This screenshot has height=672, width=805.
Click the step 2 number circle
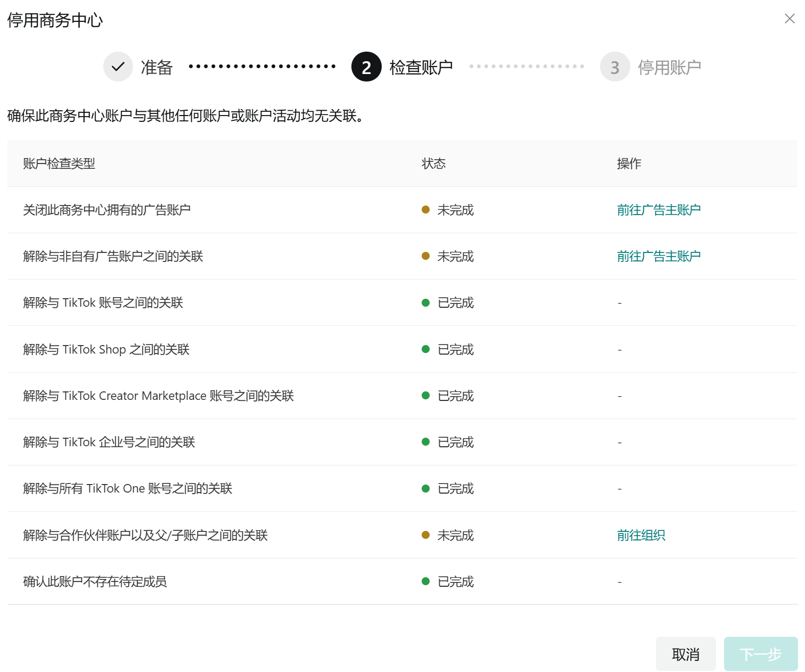point(366,67)
